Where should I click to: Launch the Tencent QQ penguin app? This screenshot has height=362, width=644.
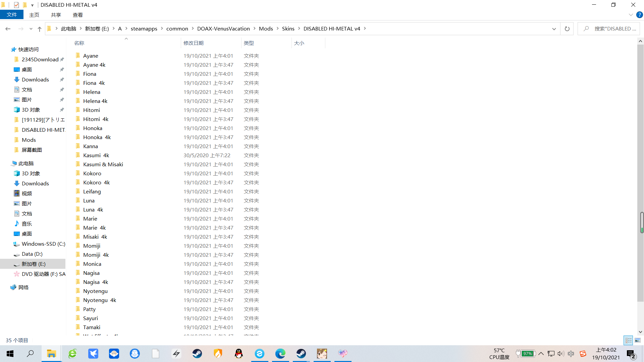239,354
